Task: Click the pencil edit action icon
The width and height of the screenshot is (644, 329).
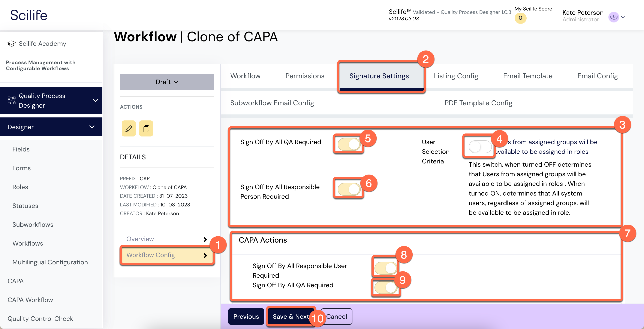Action: pyautogui.click(x=129, y=129)
